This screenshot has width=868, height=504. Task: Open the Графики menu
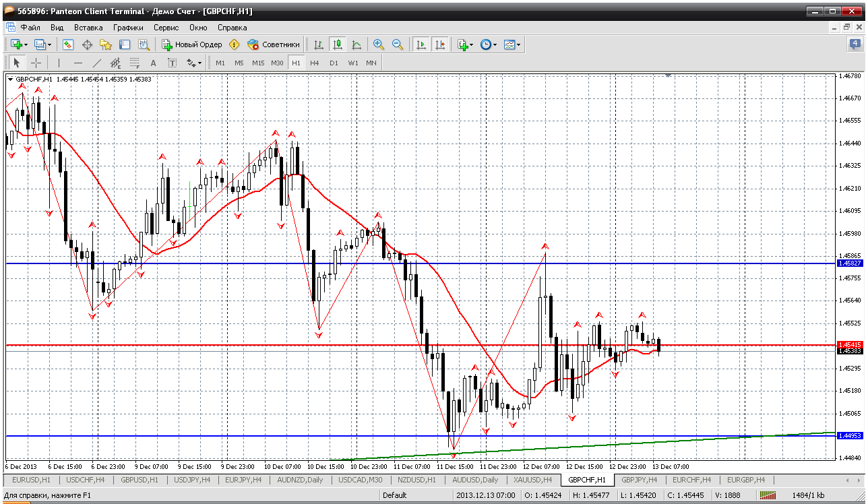coord(128,28)
